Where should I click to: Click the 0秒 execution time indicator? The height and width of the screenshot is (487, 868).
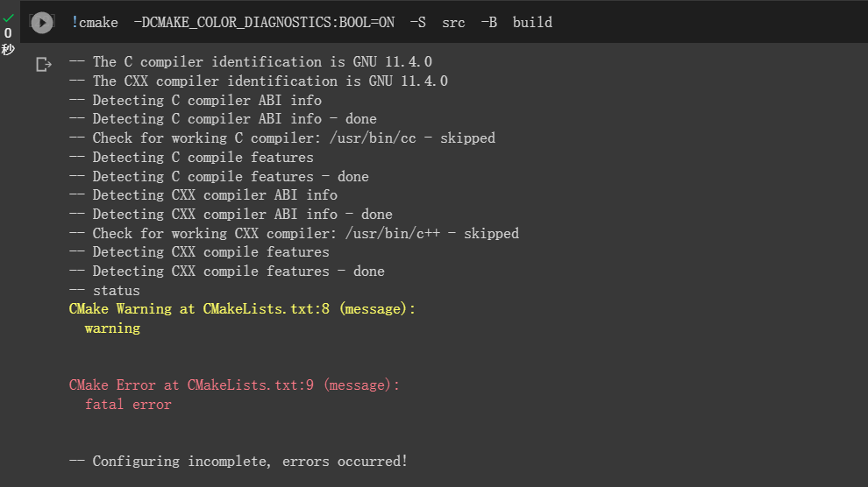pos(8,41)
